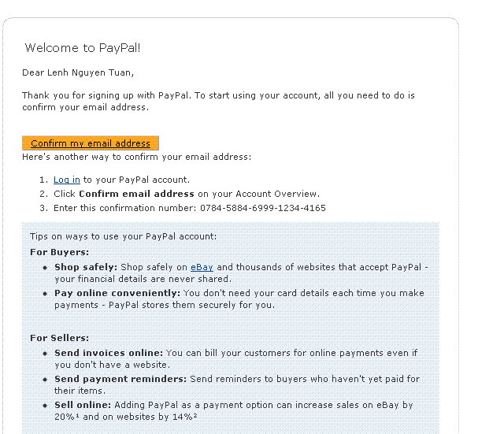Click the Pay online conveniently label
Viewport: 504px width, 434px height.
pyautogui.click(x=117, y=293)
